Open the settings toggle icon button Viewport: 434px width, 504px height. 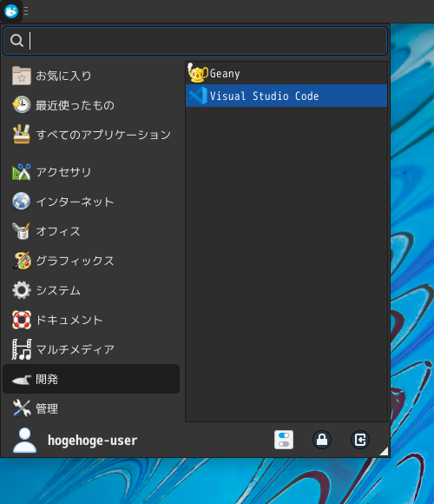284,440
